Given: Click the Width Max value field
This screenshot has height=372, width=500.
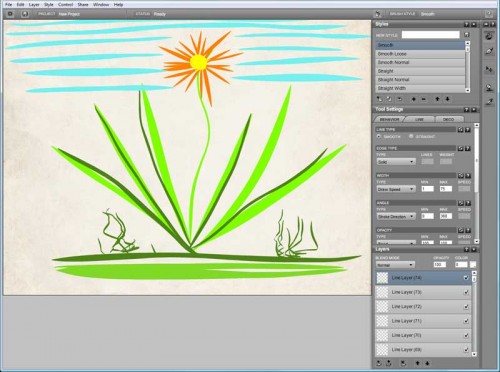Looking at the screenshot, I should coord(446,189).
